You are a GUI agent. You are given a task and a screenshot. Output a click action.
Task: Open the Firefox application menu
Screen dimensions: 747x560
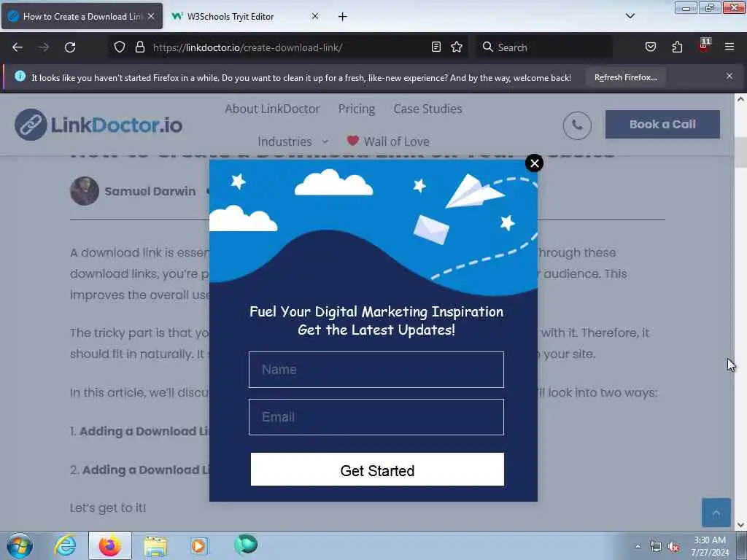(x=729, y=47)
